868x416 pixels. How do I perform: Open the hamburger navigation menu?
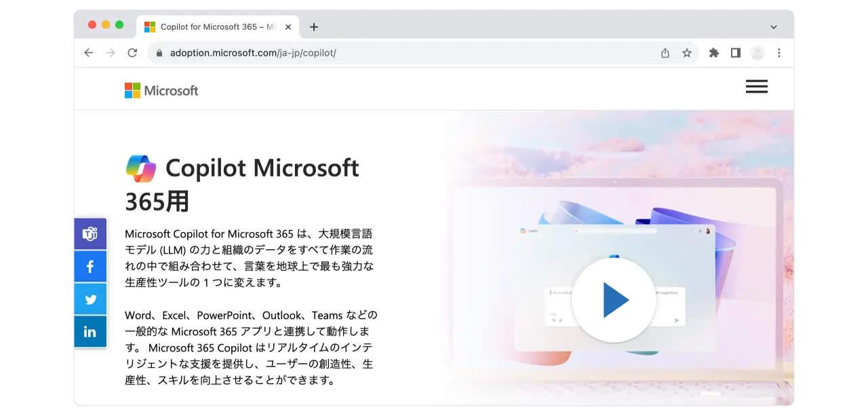(756, 86)
